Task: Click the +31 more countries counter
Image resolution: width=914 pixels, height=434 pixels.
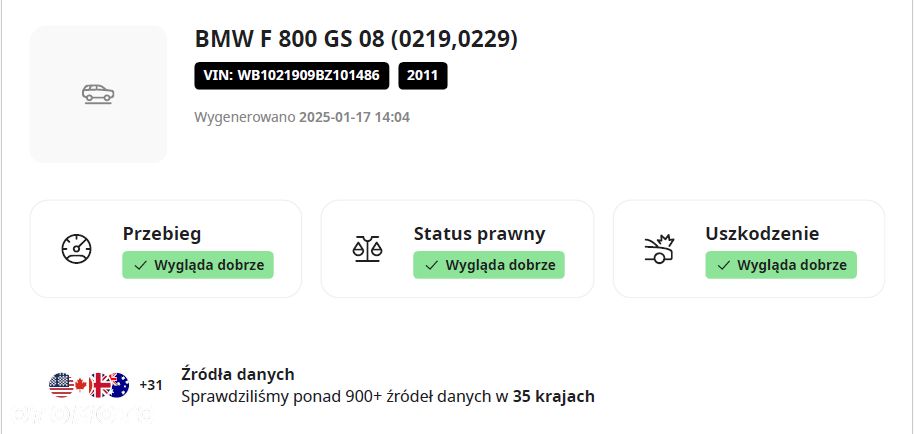Action: click(151, 385)
